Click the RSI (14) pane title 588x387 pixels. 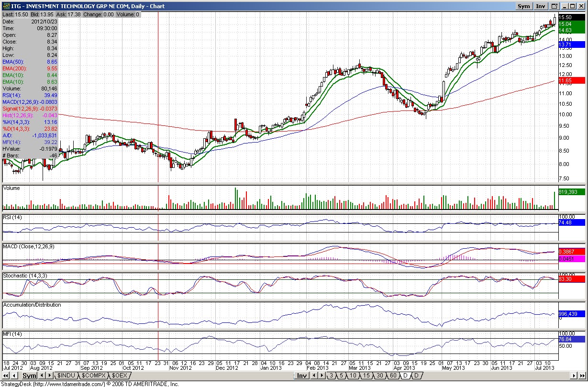click(x=13, y=218)
